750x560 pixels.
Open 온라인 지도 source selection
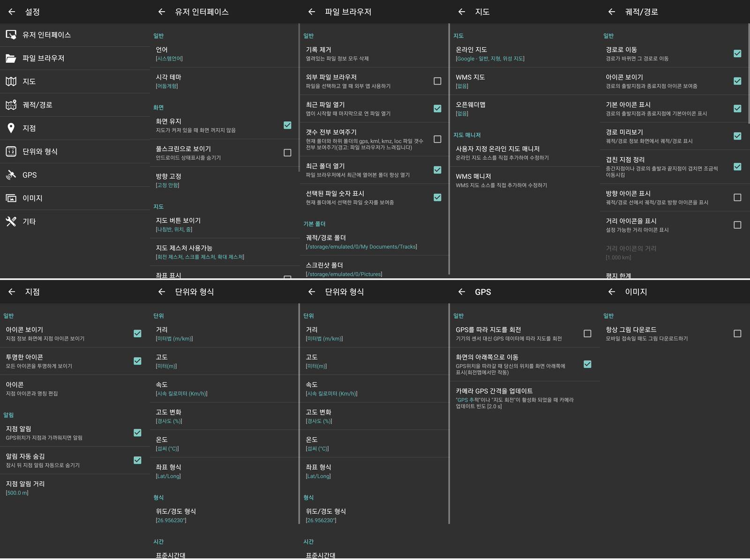coord(525,53)
